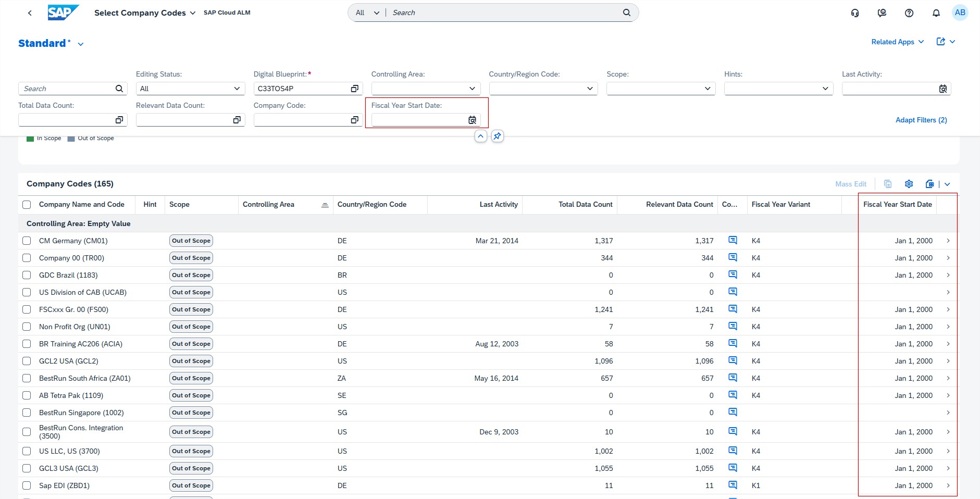Open the notifications bell

[936, 13]
